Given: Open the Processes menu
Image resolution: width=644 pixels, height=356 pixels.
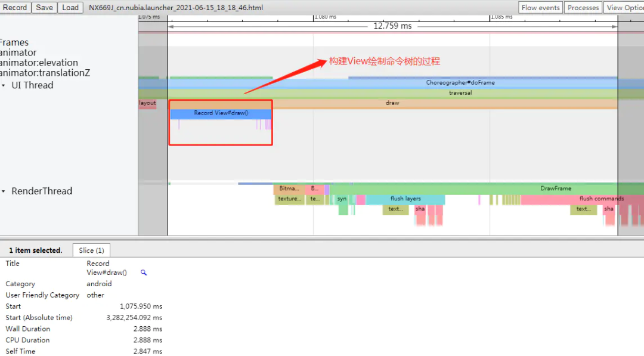Looking at the screenshot, I should pos(583,7).
